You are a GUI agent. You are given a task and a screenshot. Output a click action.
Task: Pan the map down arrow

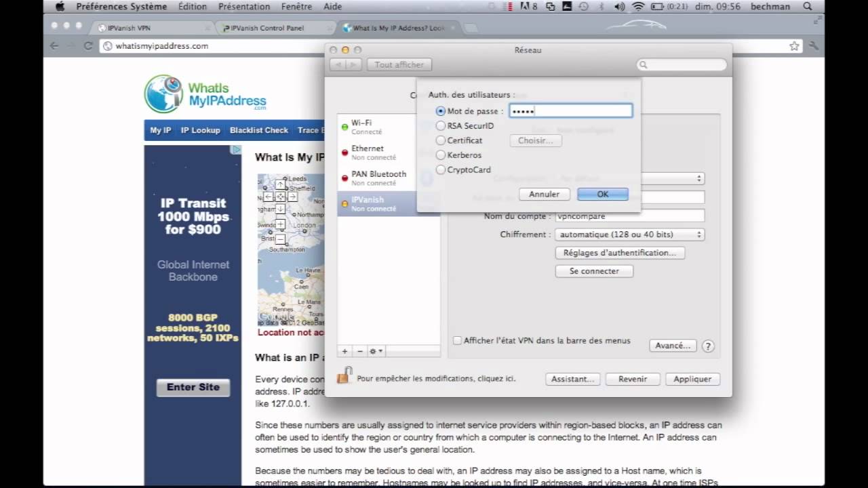tap(280, 209)
